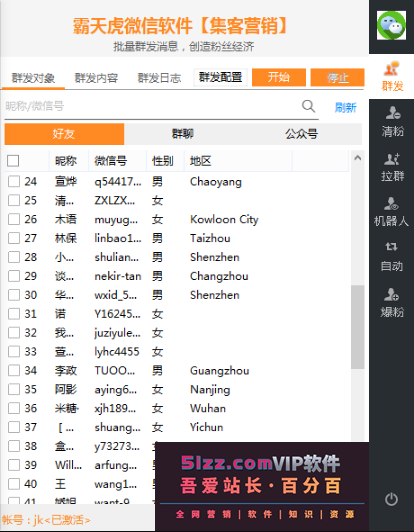
Task: Select the Chaoyang region cell
Action: point(216,182)
